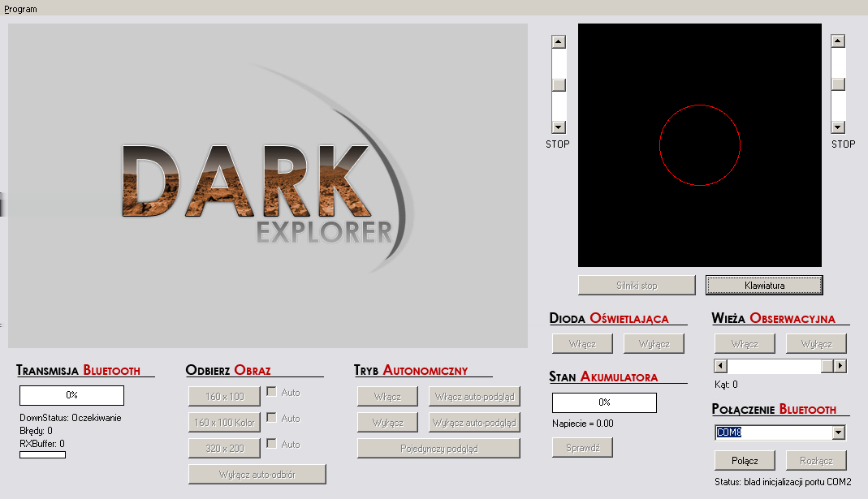
Task: Click the left motor vertical slider thumb
Action: click(559, 84)
